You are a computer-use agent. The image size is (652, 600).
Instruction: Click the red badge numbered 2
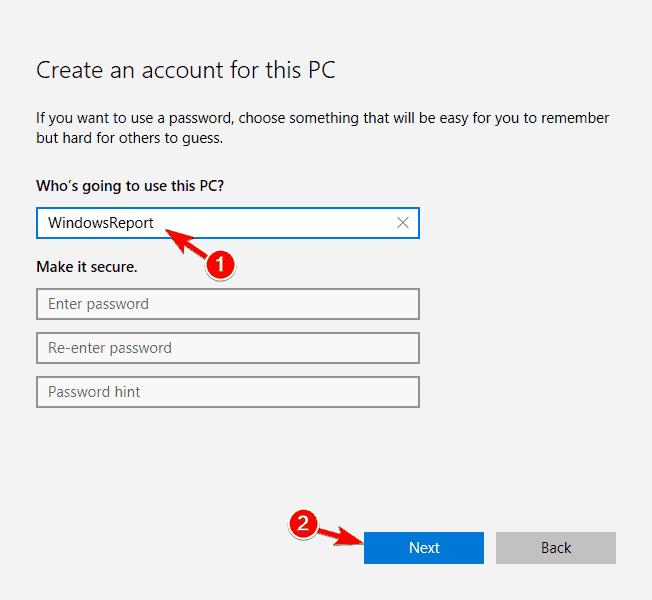(x=304, y=525)
